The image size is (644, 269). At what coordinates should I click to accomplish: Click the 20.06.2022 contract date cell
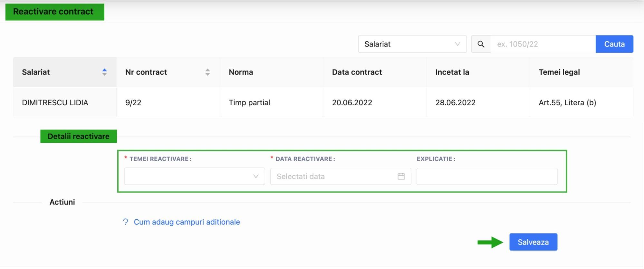tap(375, 102)
